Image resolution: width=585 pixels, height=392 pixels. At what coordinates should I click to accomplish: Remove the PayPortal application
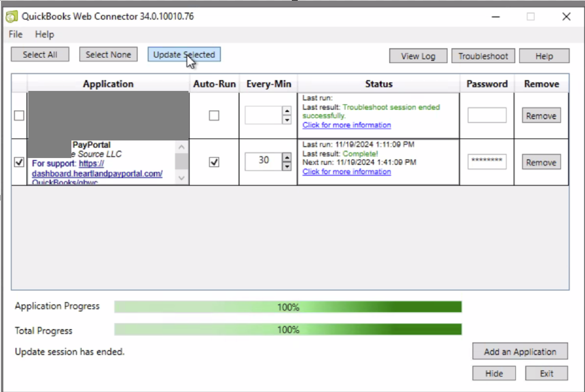[x=541, y=162]
